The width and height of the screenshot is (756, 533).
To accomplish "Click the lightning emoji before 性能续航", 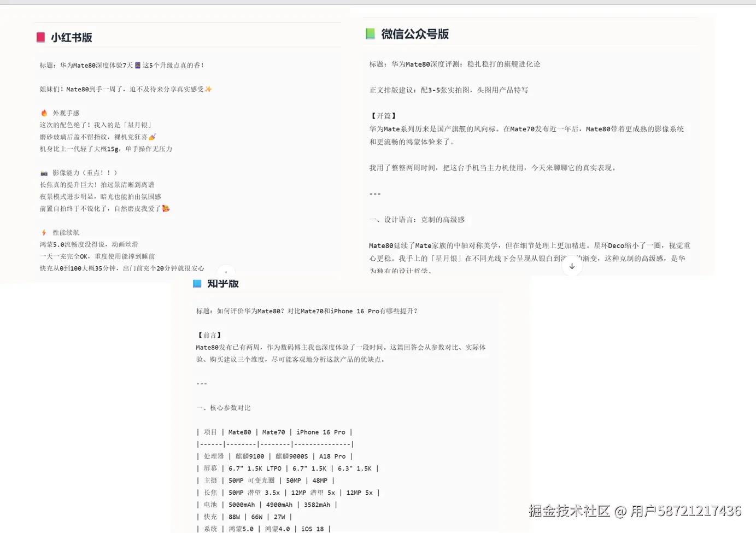I will pyautogui.click(x=44, y=232).
